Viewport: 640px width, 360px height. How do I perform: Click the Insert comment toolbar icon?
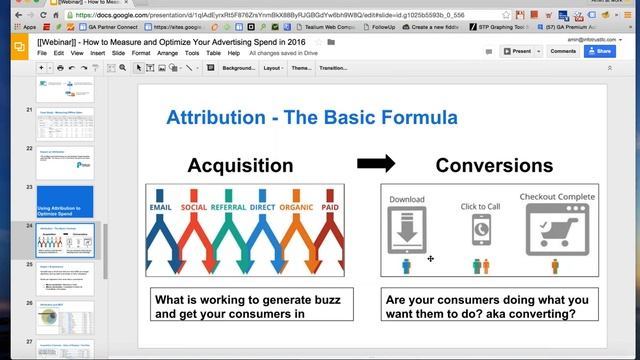(x=211, y=68)
